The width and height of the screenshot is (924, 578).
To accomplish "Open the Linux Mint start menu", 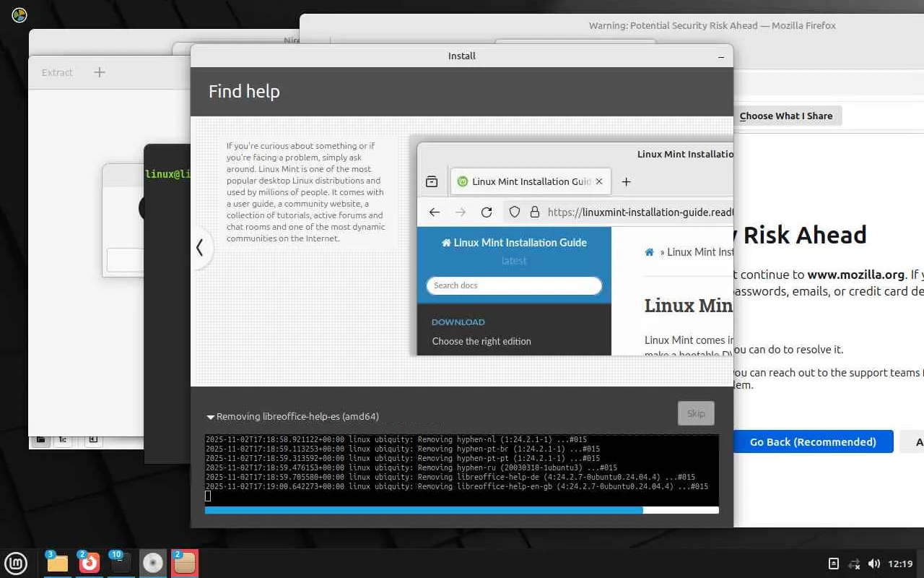I will (x=16, y=563).
